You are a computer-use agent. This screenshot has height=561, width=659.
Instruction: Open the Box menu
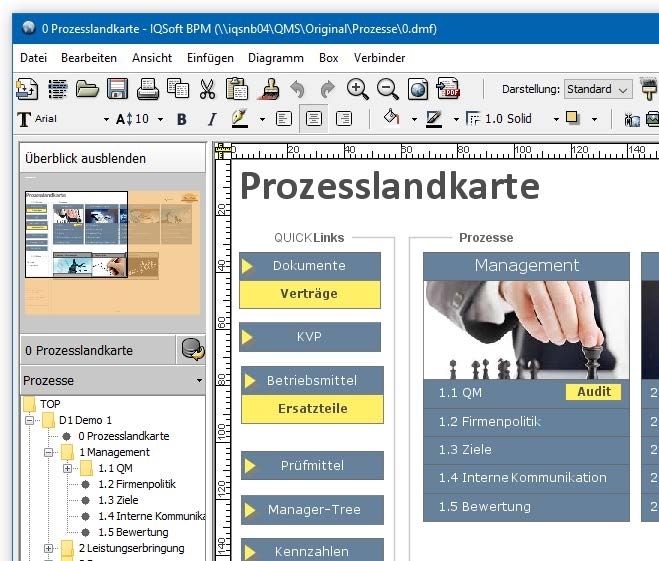pos(329,58)
